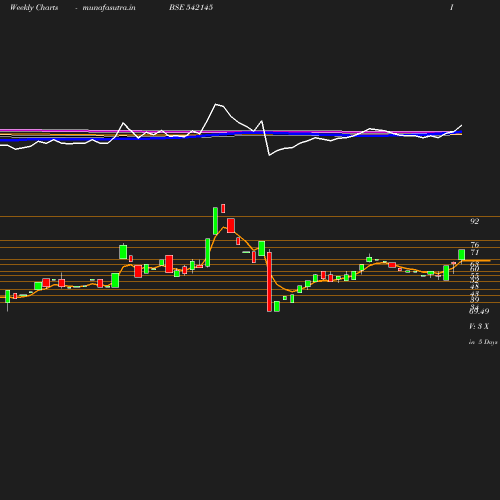Click the 92 price level label
Viewport: 500px width, 500px height.
pos(475,221)
